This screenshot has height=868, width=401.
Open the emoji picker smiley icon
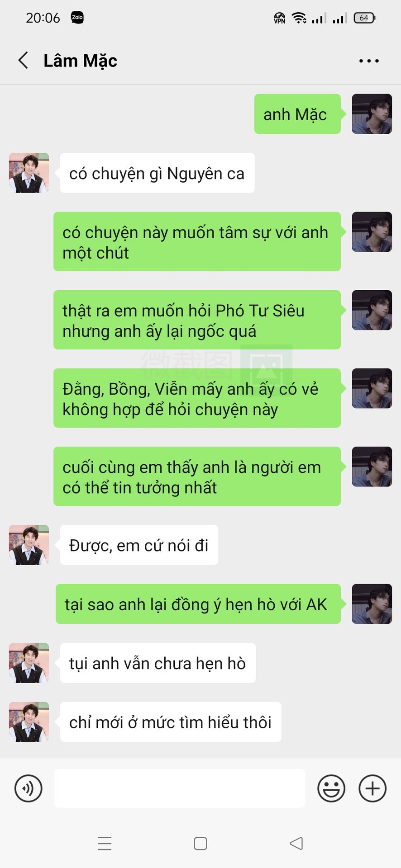(x=331, y=788)
